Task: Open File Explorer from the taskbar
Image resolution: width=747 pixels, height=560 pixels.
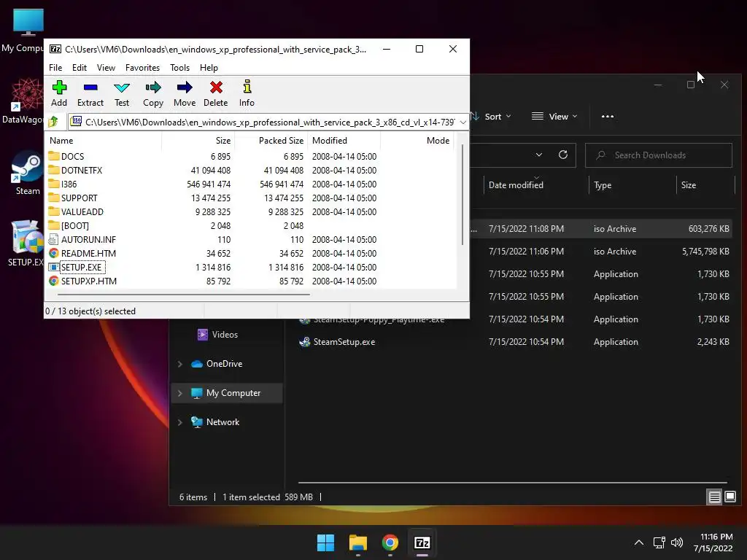Action: [357, 542]
